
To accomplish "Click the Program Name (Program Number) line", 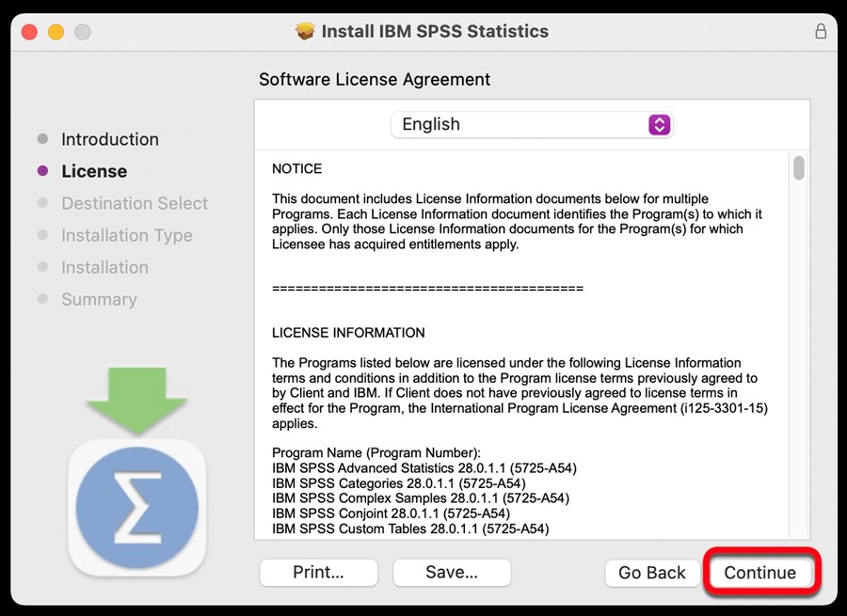I will pyautogui.click(x=376, y=453).
